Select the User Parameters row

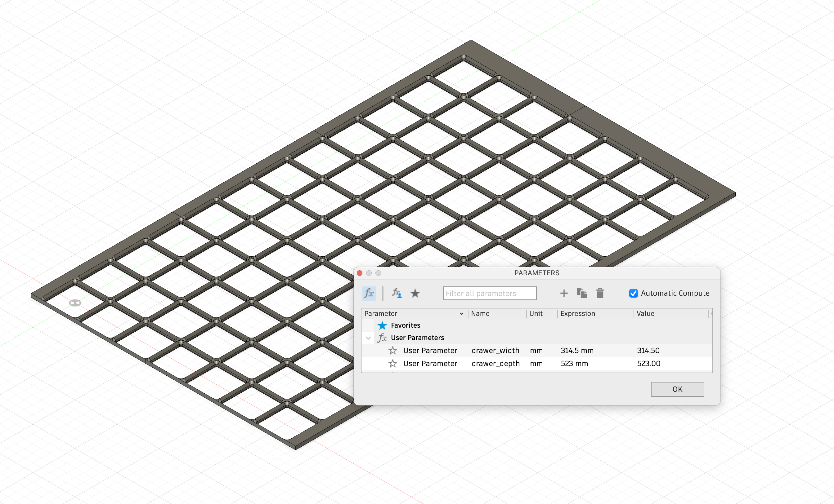(537, 338)
